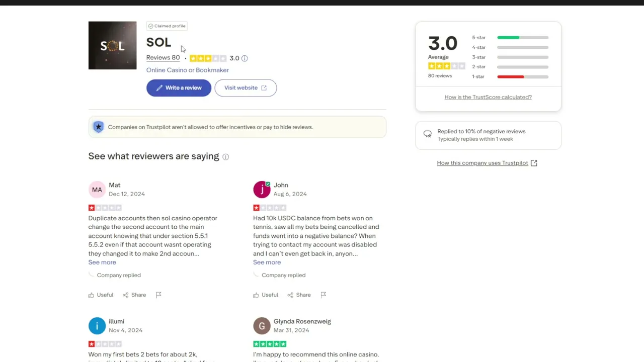Open How is the TrustScore calculated link
The image size is (644, 362).
tap(488, 97)
